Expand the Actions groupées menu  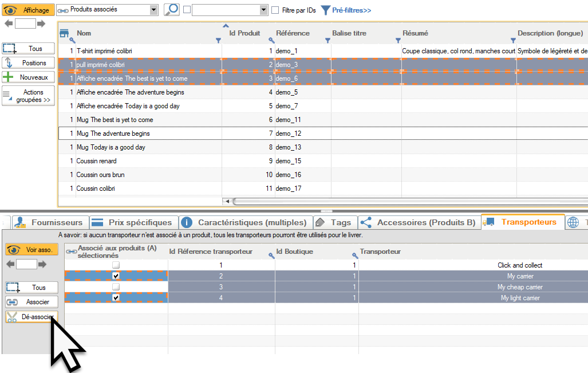point(29,96)
